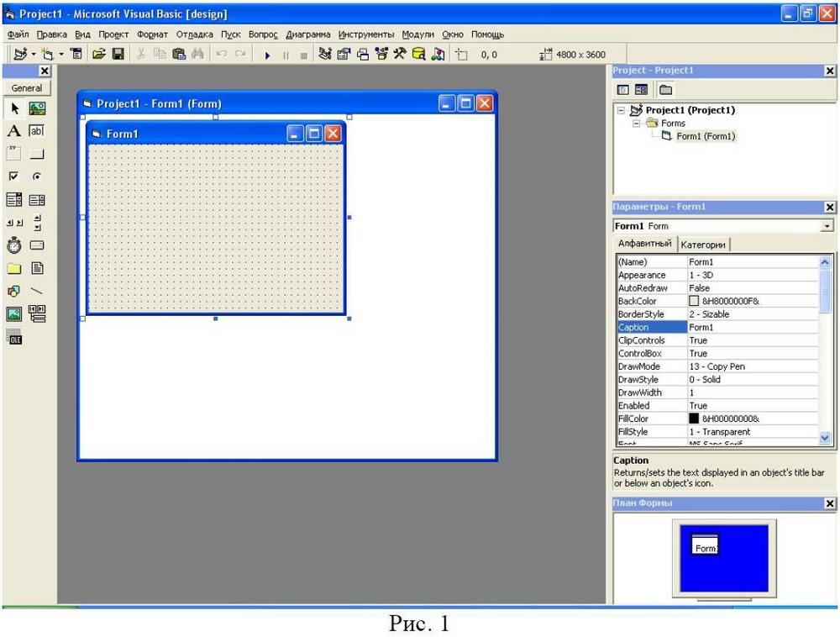Open the Form Layout Window toolbar icon
840x637 pixels.
coord(363,54)
